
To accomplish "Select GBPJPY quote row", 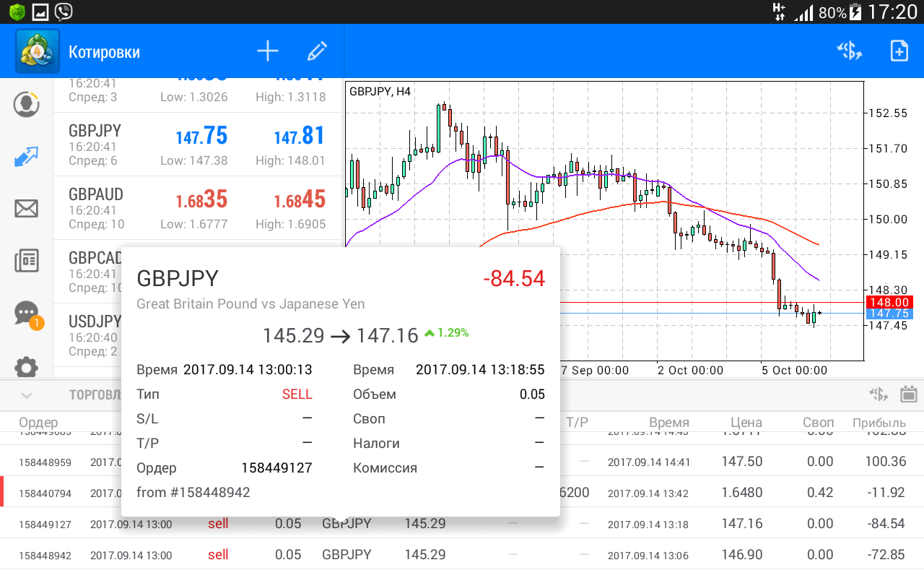I will 197,144.
